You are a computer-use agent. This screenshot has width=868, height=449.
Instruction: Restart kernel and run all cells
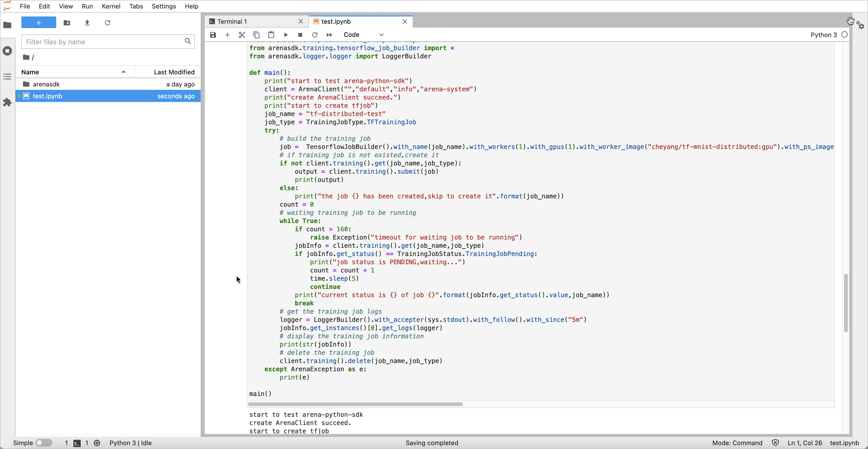pyautogui.click(x=329, y=35)
